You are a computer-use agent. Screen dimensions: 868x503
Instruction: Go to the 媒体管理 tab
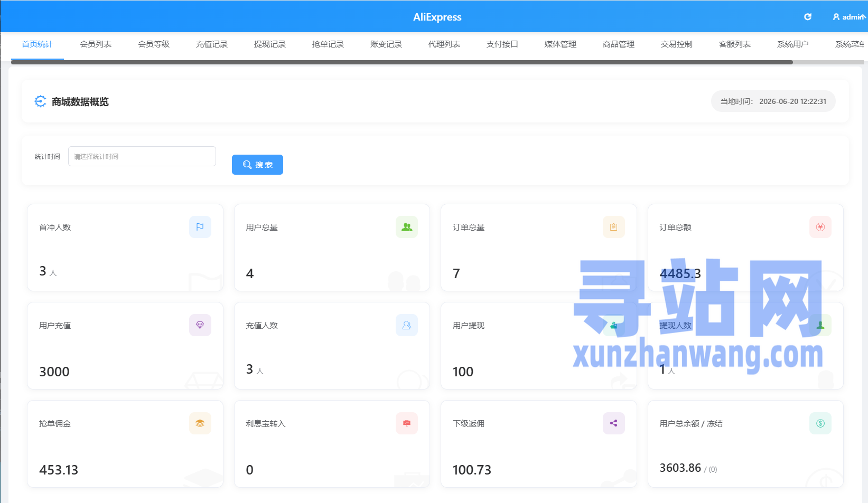(x=561, y=44)
